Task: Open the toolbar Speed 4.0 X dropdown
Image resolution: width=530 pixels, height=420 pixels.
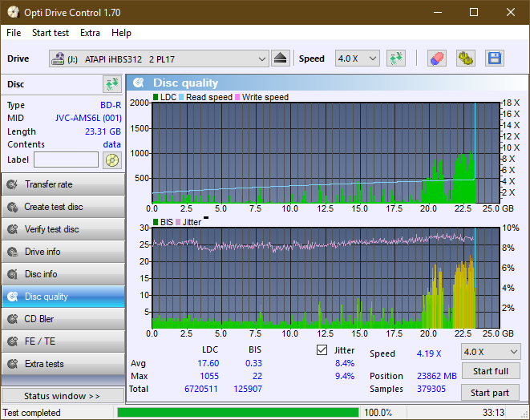Action: point(358,59)
